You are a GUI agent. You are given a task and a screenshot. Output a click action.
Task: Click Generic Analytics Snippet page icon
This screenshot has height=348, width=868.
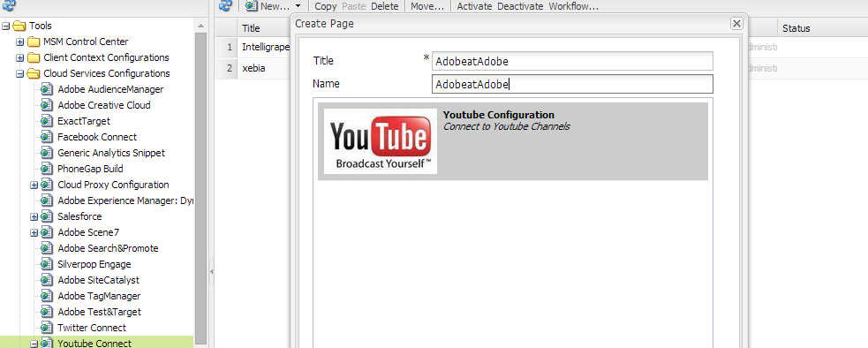pos(47,153)
